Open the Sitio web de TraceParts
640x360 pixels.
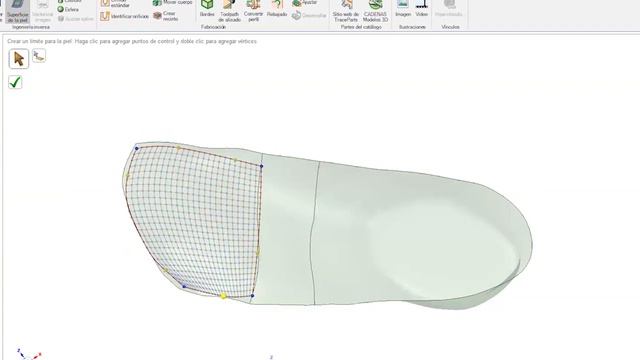(x=346, y=11)
